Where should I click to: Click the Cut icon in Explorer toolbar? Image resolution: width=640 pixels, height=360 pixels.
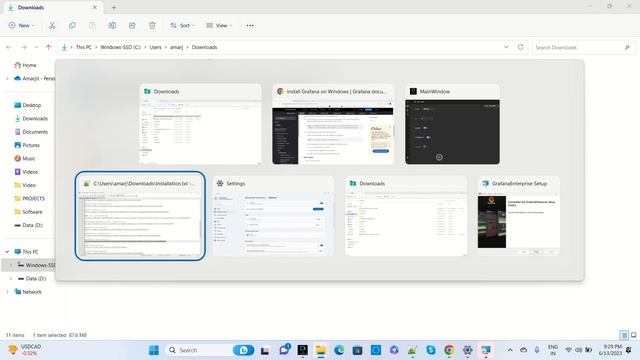(x=52, y=25)
